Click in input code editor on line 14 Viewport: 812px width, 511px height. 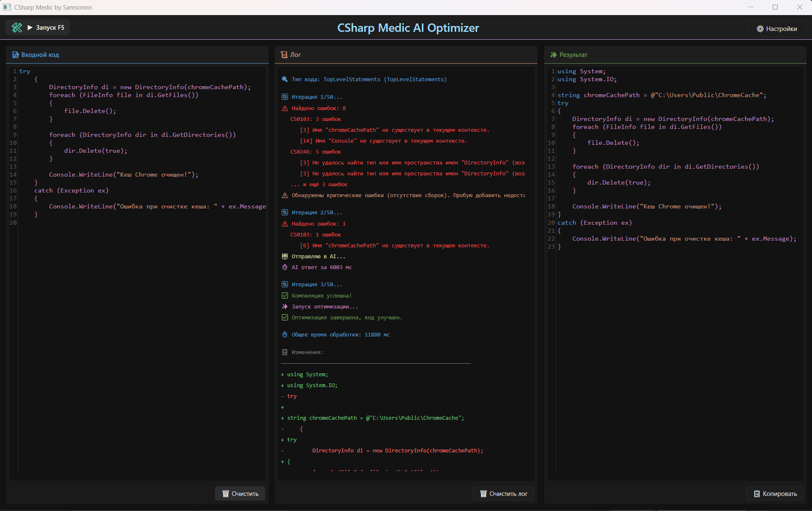pyautogui.click(x=123, y=175)
